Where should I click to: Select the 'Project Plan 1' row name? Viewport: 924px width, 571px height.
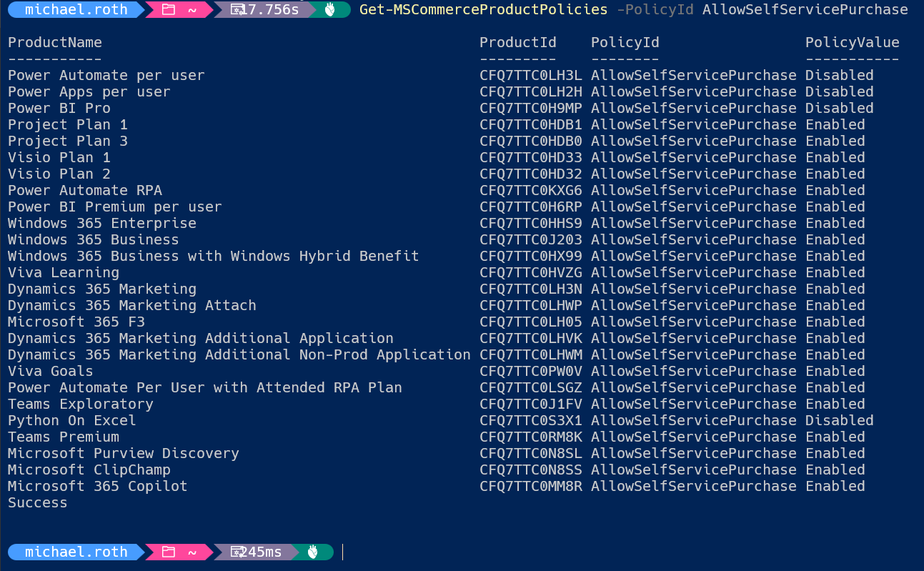point(68,124)
